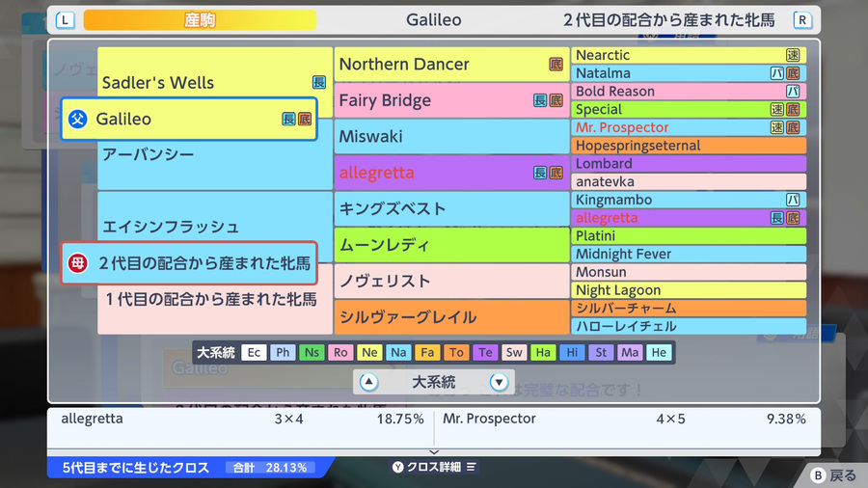Click the L shoulder button icon
This screenshot has width=868, height=488.
coord(65,20)
